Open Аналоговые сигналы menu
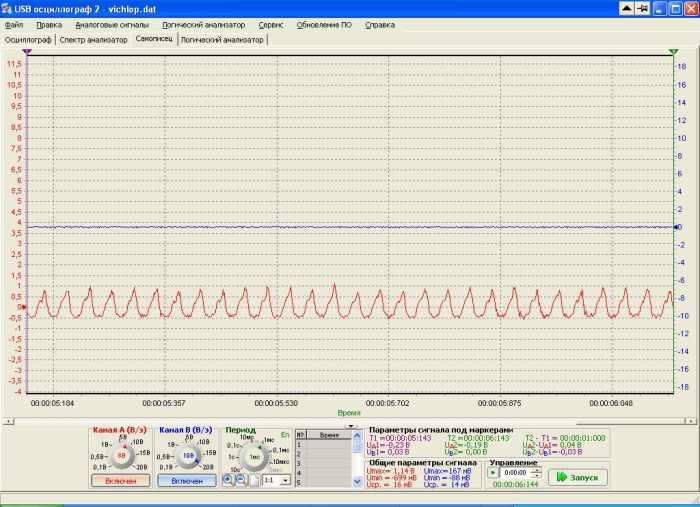The image size is (700, 507). (112, 25)
